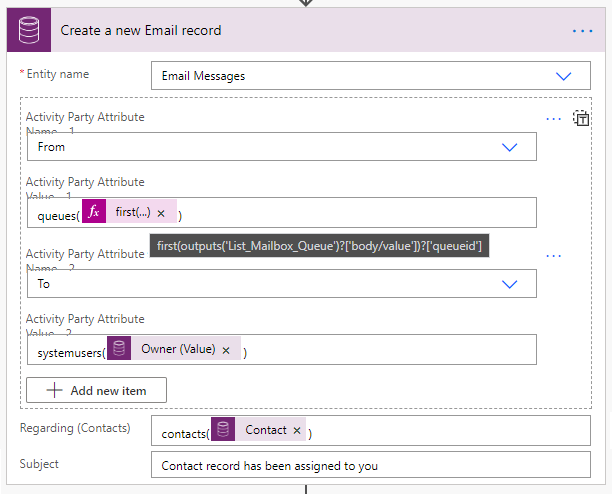The height and width of the screenshot is (494, 612).
Task: Remove the Contact token from Regarding field
Action: (x=297, y=430)
